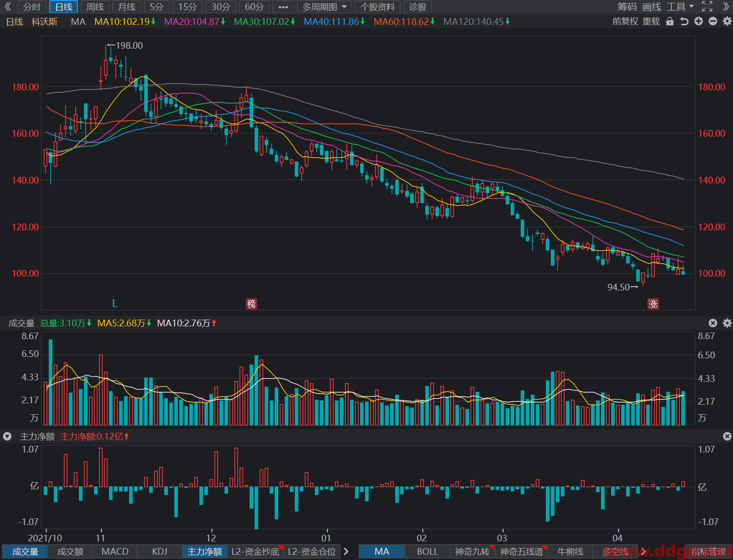Enter fullscreen with the expand-arrows icon
Screen dimensions: 733x560
click(707, 7)
